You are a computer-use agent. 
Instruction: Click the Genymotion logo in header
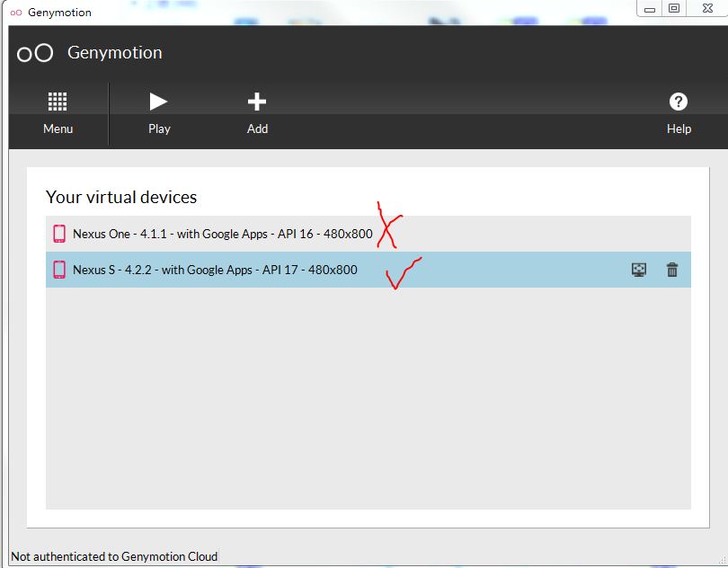[35, 53]
